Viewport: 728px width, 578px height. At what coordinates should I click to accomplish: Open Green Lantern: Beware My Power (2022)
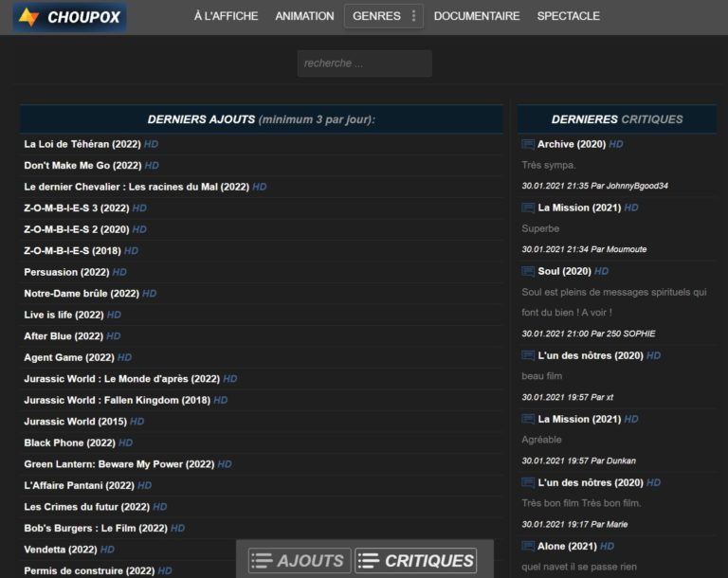pyautogui.click(x=118, y=464)
